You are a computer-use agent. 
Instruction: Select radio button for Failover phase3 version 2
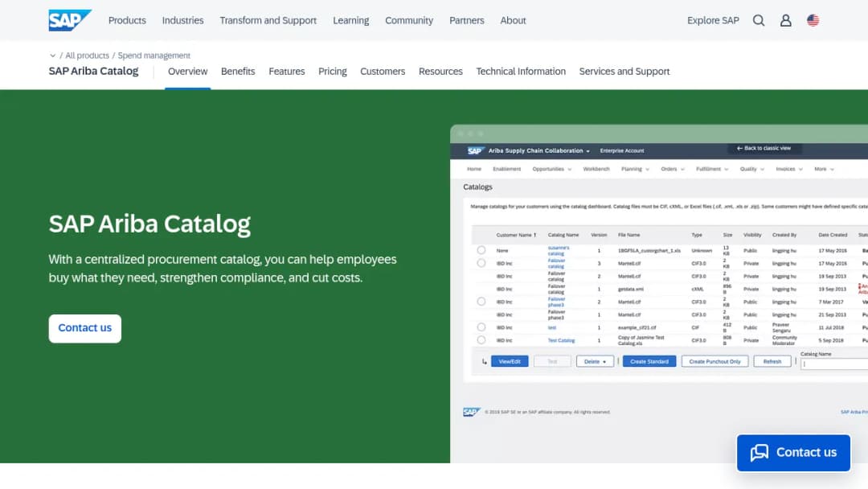click(x=481, y=302)
